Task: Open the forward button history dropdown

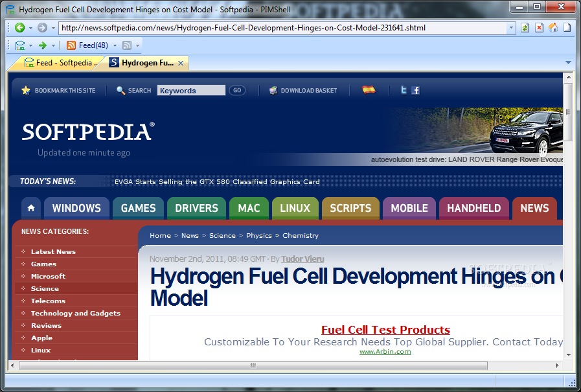Action: click(53, 28)
